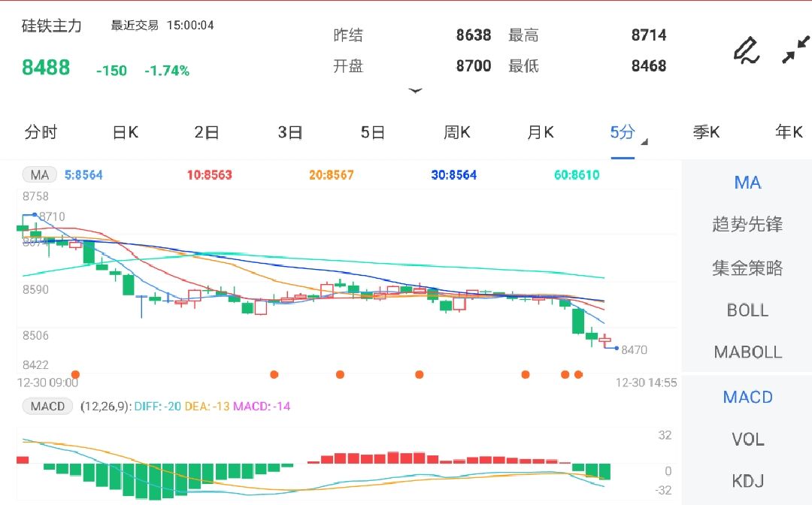Image resolution: width=812 pixels, height=505 pixels.
Task: Select MACD in sub-indicator sidebar
Action: (x=748, y=398)
